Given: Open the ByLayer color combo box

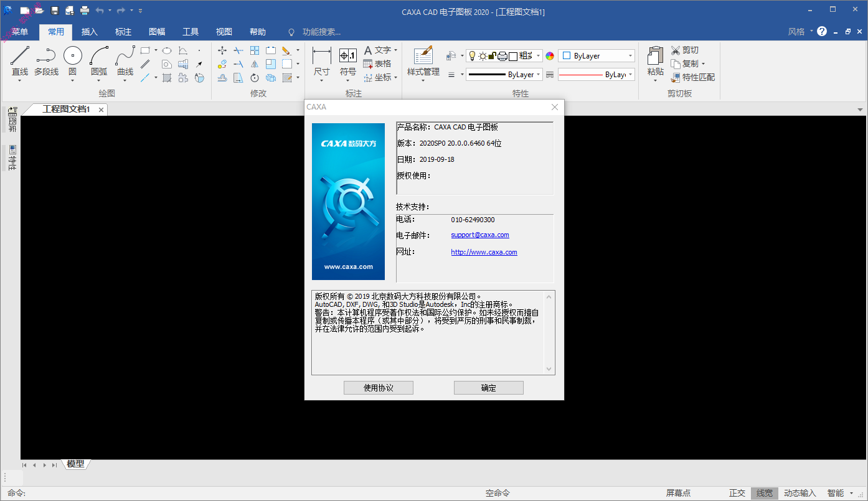Looking at the screenshot, I should pos(597,56).
